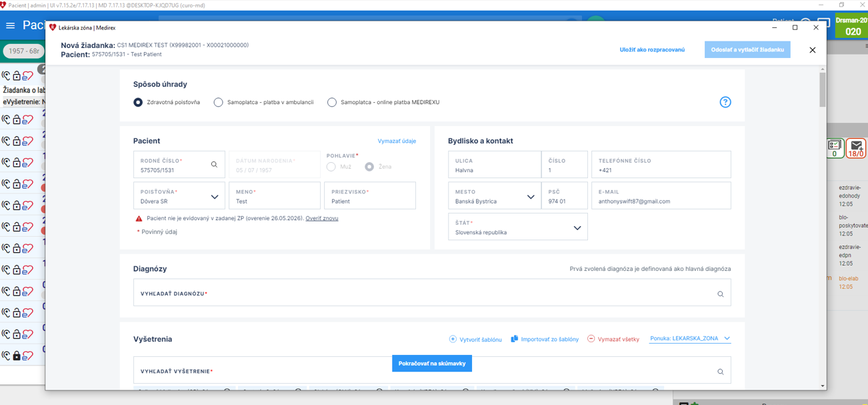868x405 pixels.
Task: Click the search icon in Vyhľadať vyšetrenie field
Action: coord(720,372)
